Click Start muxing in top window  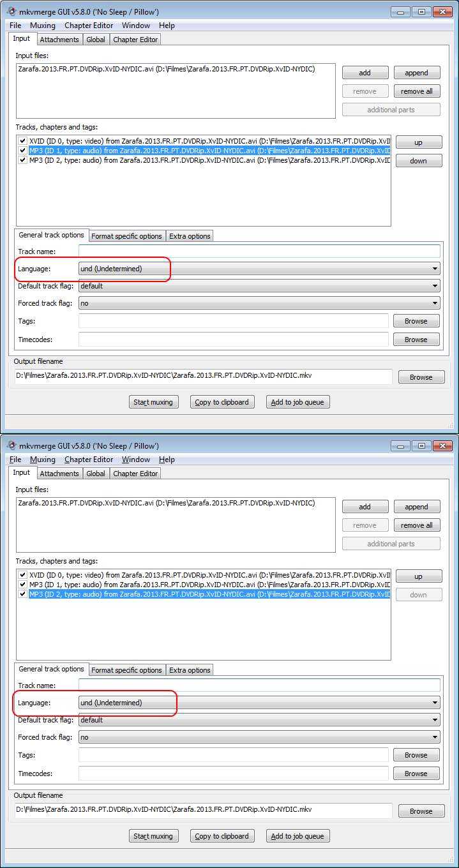(153, 402)
